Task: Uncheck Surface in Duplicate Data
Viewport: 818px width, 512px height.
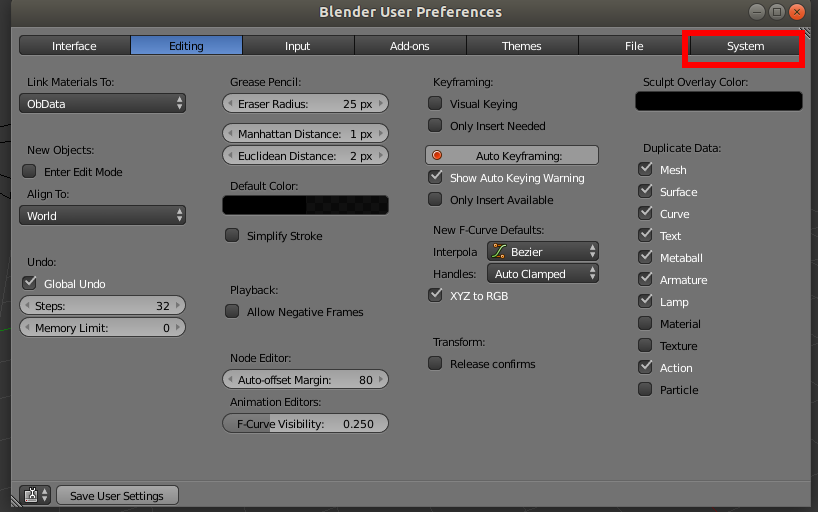Action: pos(645,191)
